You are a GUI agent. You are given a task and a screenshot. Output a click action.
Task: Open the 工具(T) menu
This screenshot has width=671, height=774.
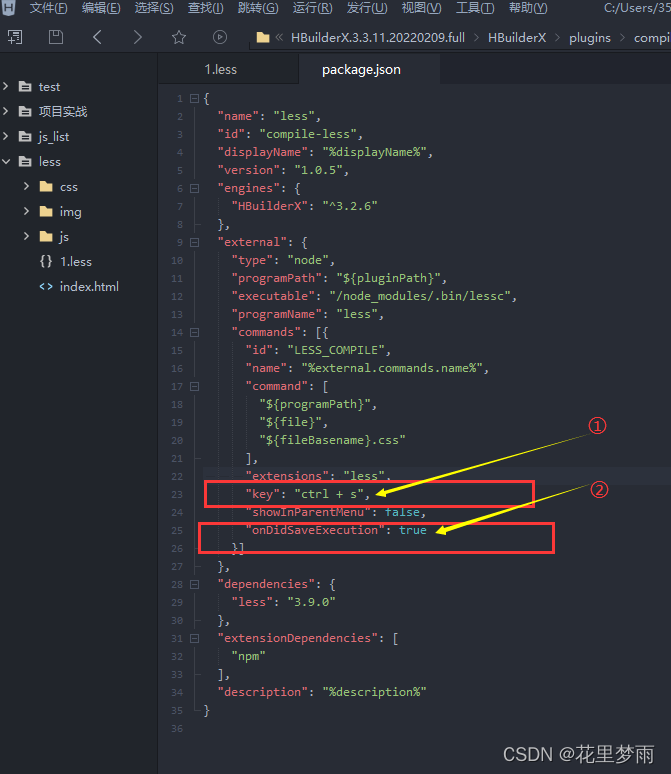474,8
